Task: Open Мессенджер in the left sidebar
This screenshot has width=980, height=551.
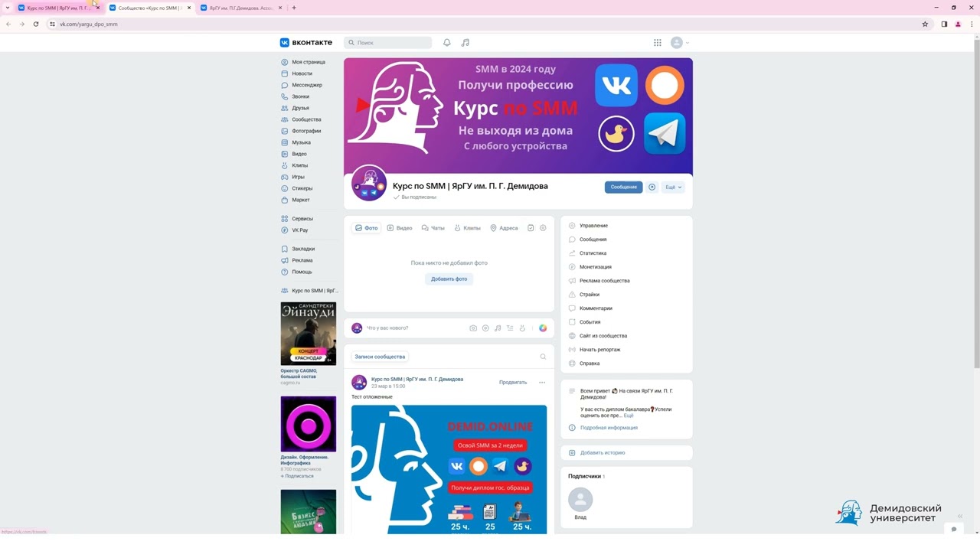Action: (309, 85)
